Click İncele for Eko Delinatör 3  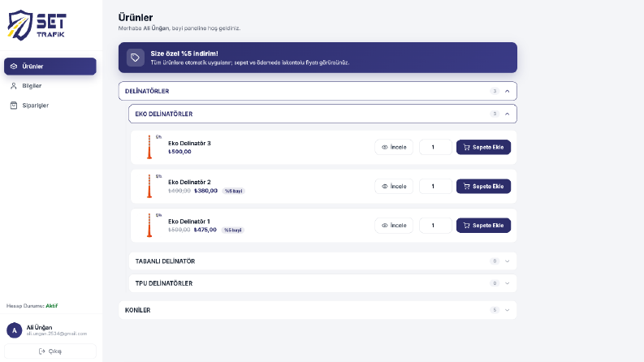coord(394,147)
